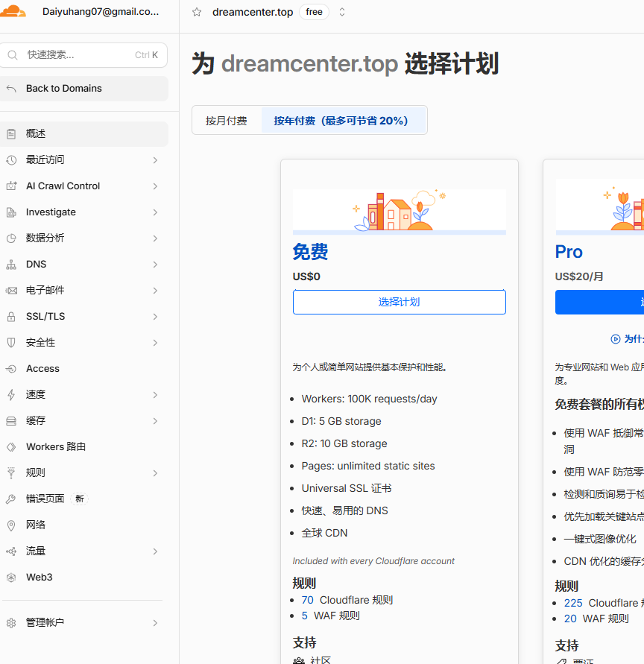Click the Workers 路由 diamond icon
This screenshot has height=664, width=644.
point(11,447)
